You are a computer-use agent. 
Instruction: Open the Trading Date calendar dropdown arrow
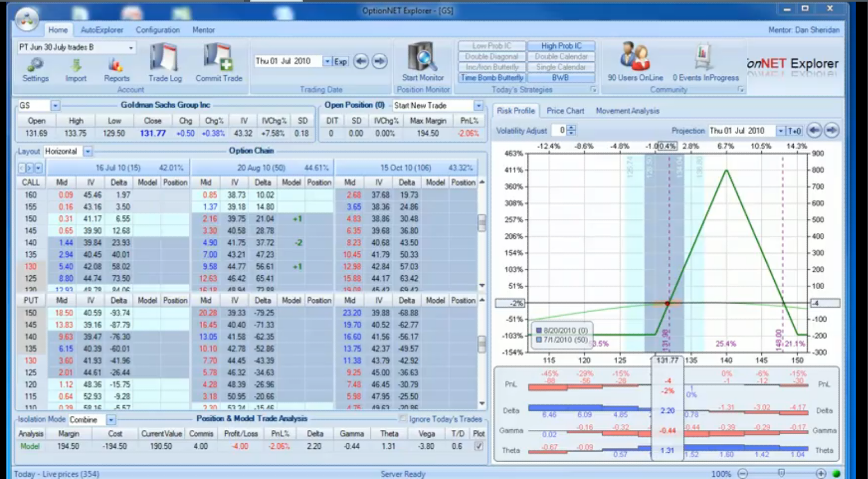coord(327,61)
